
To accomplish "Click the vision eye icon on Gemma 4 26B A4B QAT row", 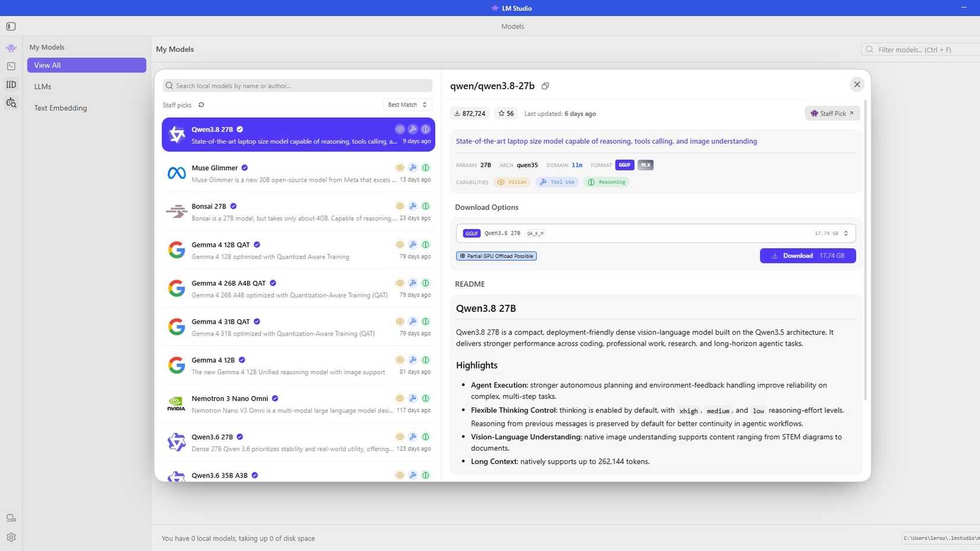I will (x=400, y=283).
